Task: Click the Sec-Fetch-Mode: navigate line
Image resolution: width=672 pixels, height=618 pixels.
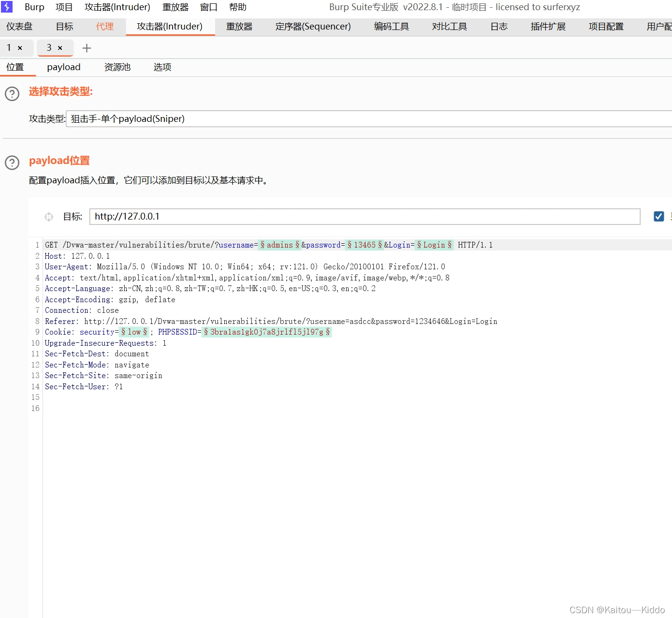Action: (97, 365)
